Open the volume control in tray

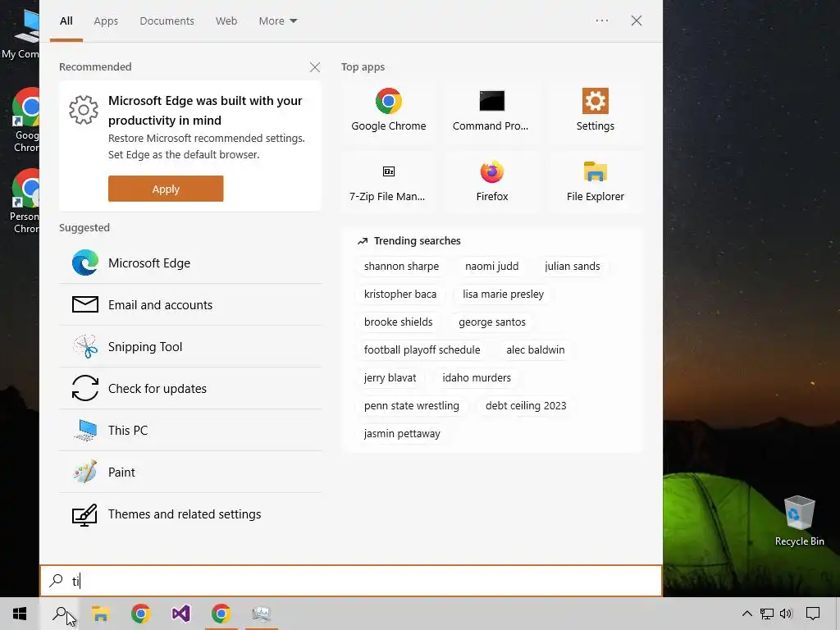coord(786,614)
